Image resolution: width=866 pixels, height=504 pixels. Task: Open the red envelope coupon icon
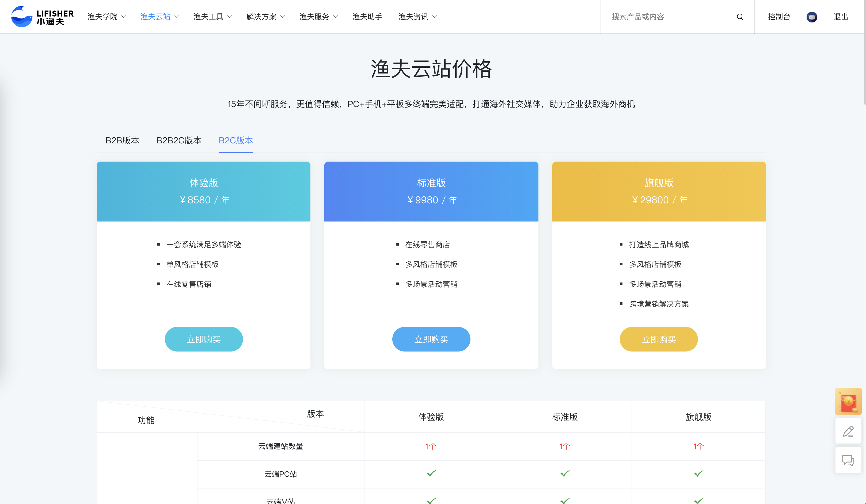[848, 401]
